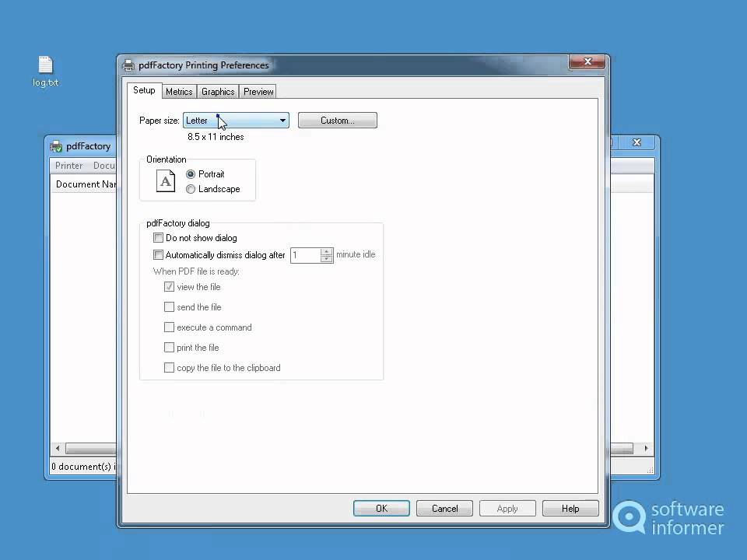Viewport: 747px width, 560px height.
Task: Toggle Automatically dismiss dialog after checkbox
Action: pyautogui.click(x=158, y=255)
